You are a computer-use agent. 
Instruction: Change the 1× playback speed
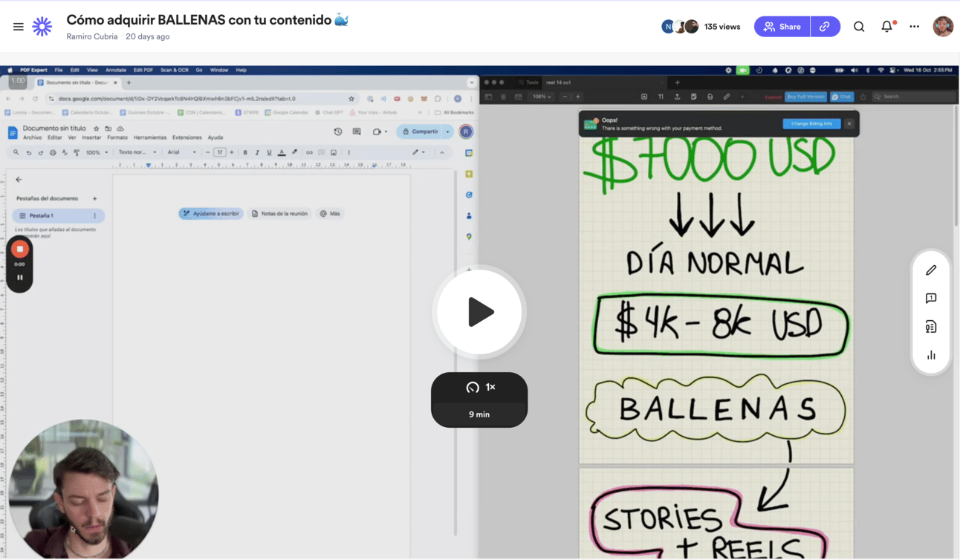tap(479, 387)
